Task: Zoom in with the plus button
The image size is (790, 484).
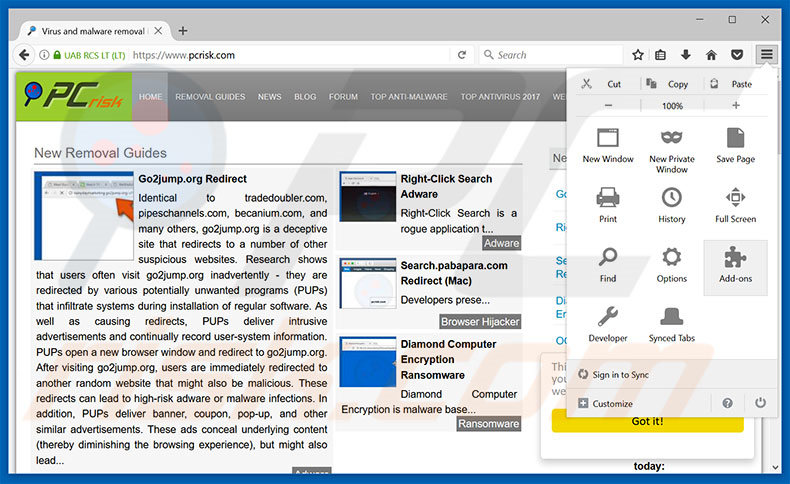Action: 736,105
